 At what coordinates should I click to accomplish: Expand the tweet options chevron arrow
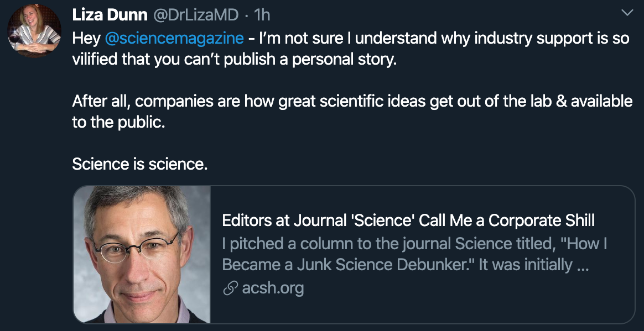click(x=627, y=13)
